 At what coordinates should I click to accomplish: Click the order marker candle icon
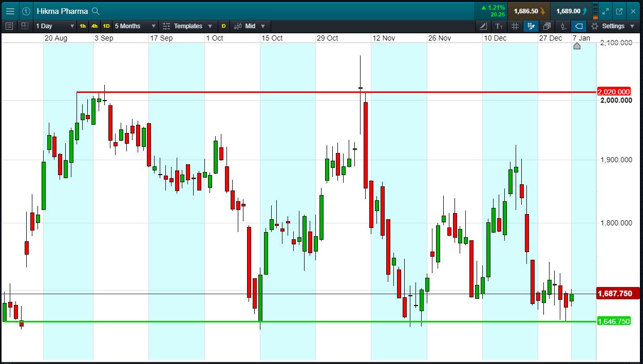[563, 26]
